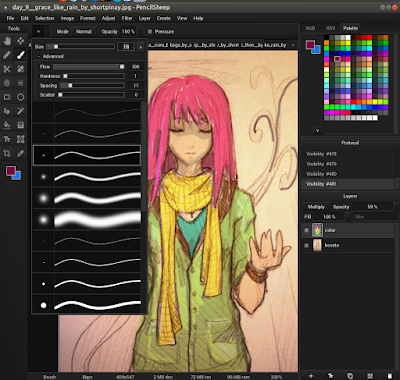The image size is (400, 380).
Task: Select the large hard round brush preset
Action: click(87, 305)
